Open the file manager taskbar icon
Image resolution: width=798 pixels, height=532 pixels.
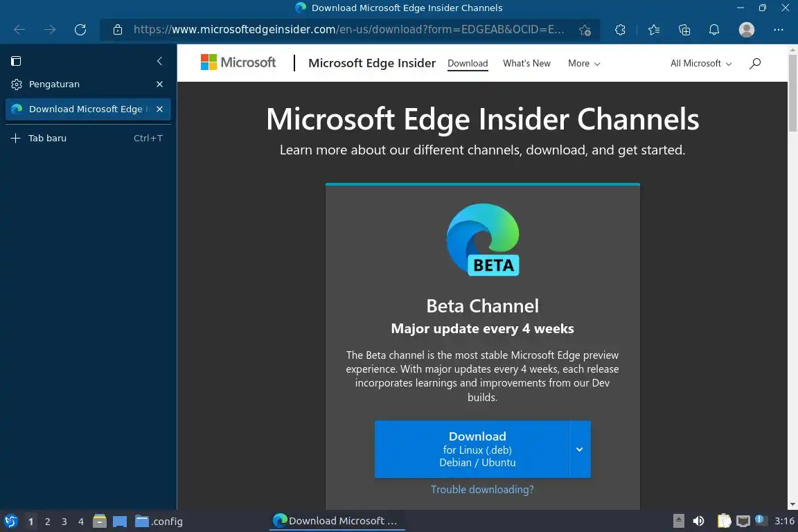(x=100, y=521)
